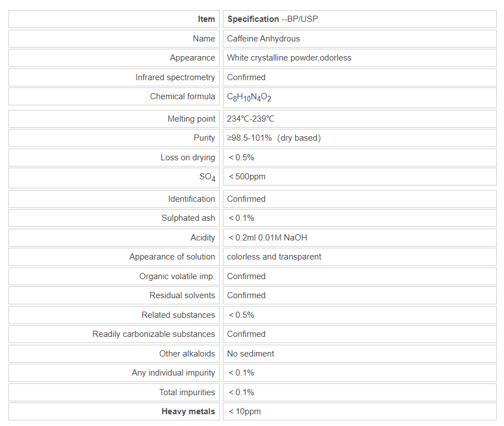
Task: Click the 'Infrared spectrometry' label cell
Action: [x=175, y=77]
